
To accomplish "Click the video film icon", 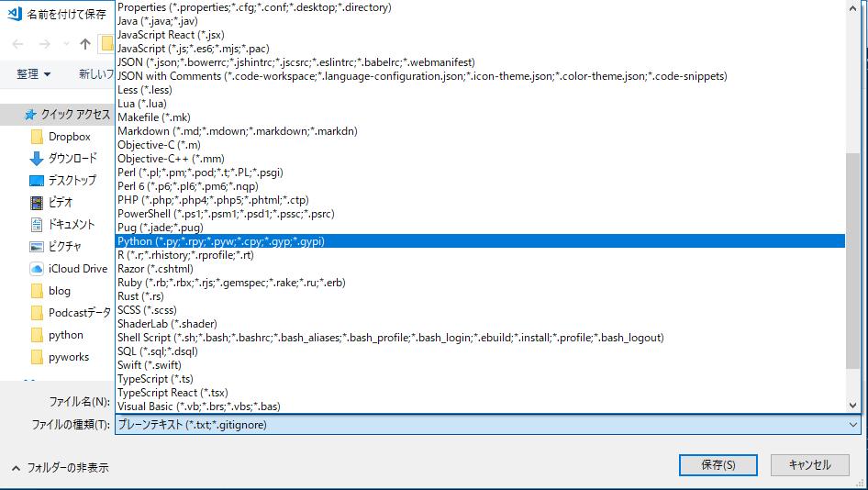I will [37, 203].
